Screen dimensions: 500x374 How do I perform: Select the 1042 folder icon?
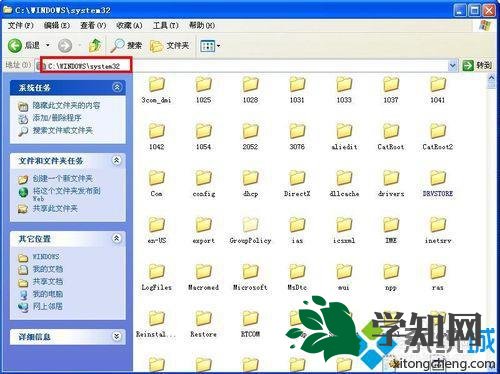157,131
